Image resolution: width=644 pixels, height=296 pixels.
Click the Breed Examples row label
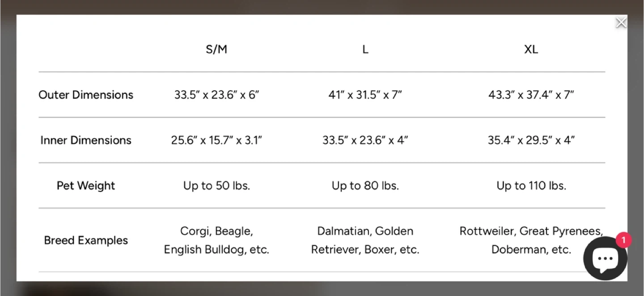[86, 241]
